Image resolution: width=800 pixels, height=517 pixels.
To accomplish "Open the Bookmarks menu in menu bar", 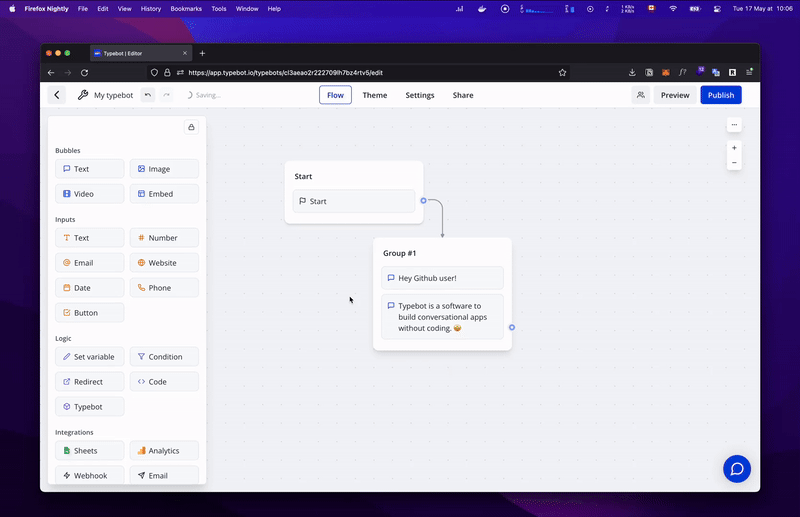I will 186,9.
